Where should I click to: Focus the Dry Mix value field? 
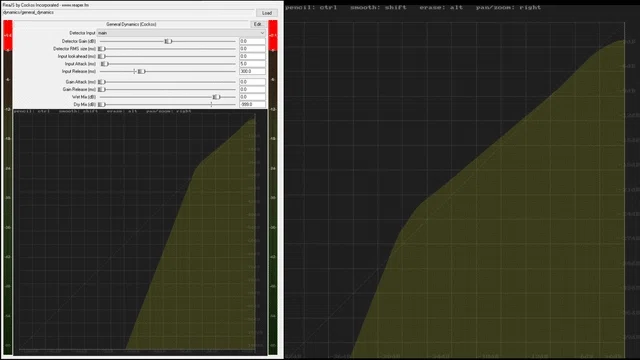[x=252, y=104]
